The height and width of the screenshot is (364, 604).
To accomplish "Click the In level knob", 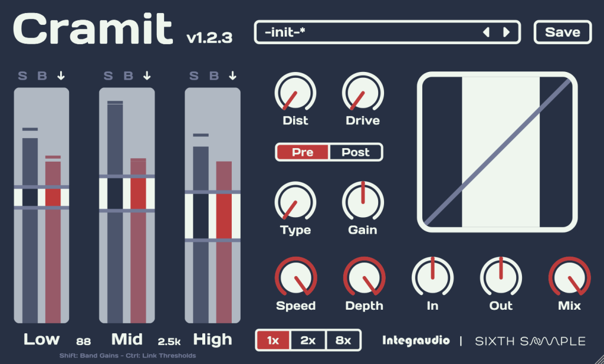I will (x=432, y=278).
